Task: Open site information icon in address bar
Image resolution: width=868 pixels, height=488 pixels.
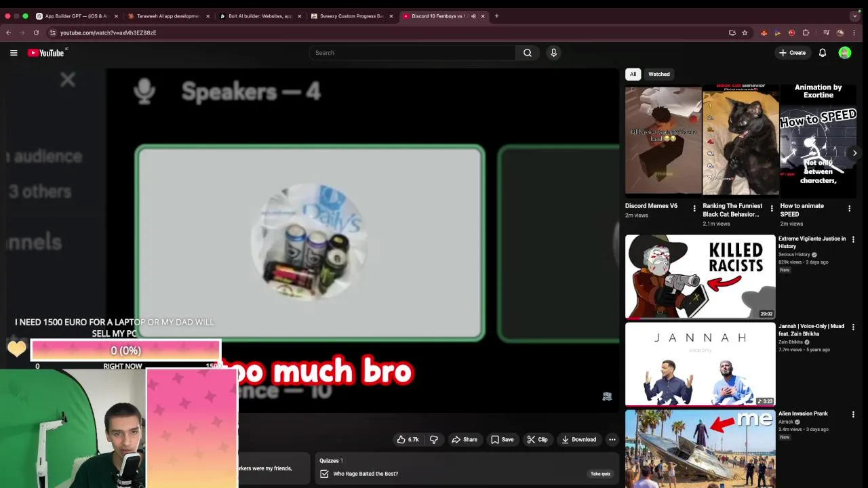Action: click(52, 33)
